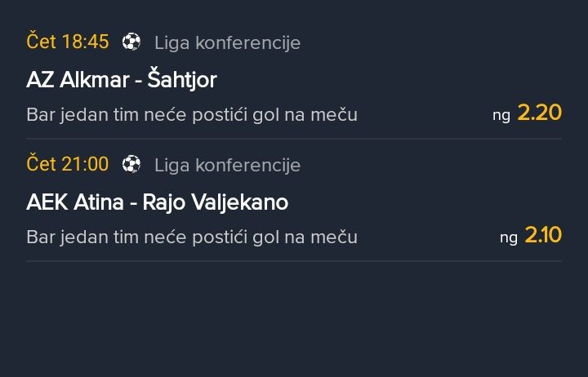Click the soccer ball icon for AZ Alkmar match
The image size is (588, 377).
click(131, 42)
